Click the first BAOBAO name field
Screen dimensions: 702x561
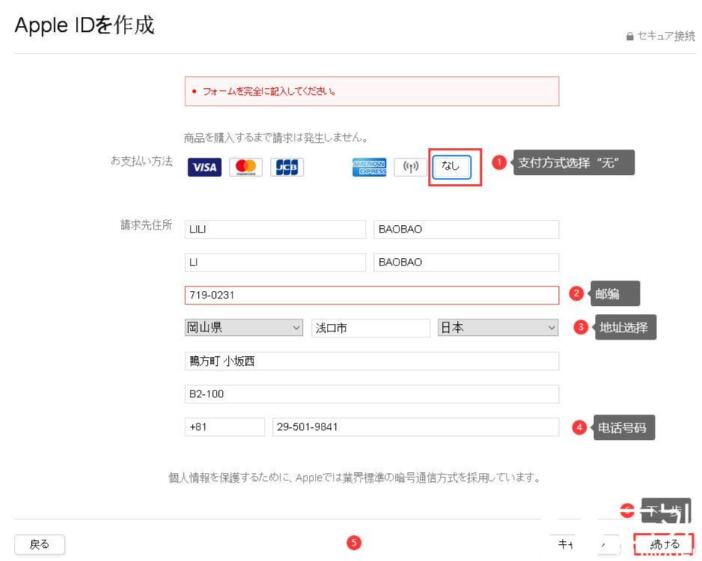(x=466, y=229)
